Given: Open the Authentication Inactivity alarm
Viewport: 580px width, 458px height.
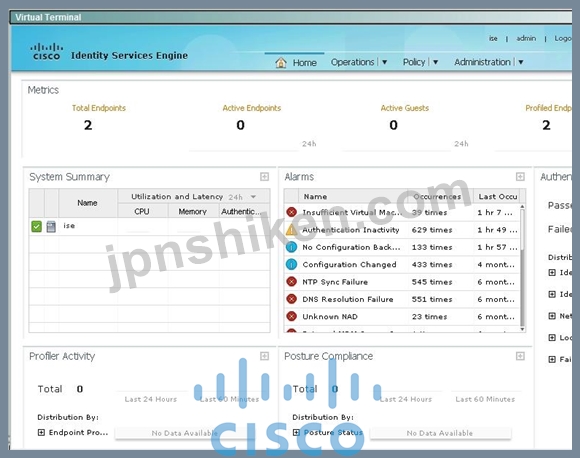Looking at the screenshot, I should [x=351, y=230].
